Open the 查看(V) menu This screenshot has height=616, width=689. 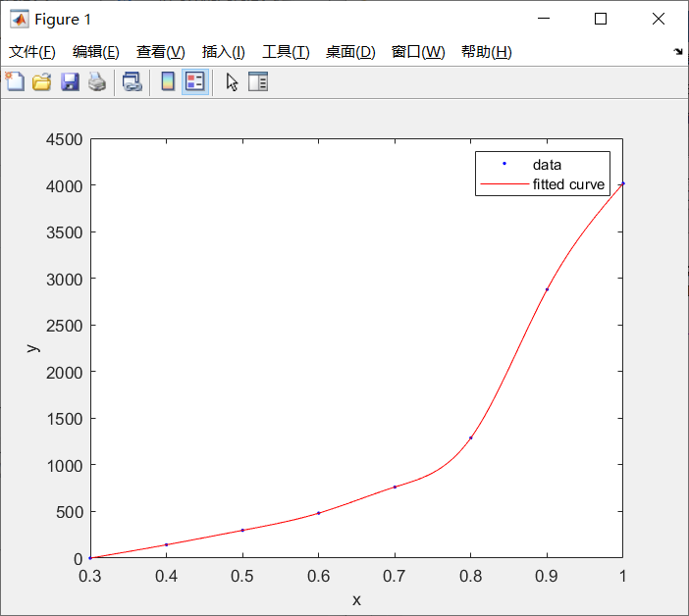(160, 52)
